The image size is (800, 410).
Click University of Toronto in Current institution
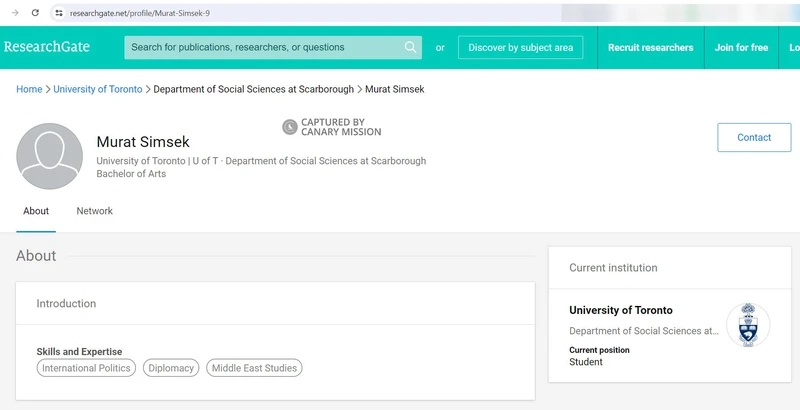(621, 310)
